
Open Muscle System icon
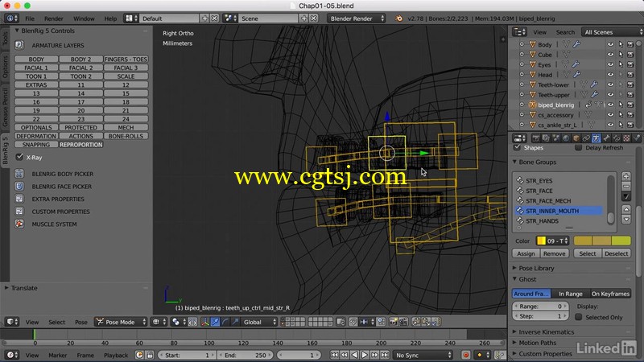pyautogui.click(x=19, y=224)
